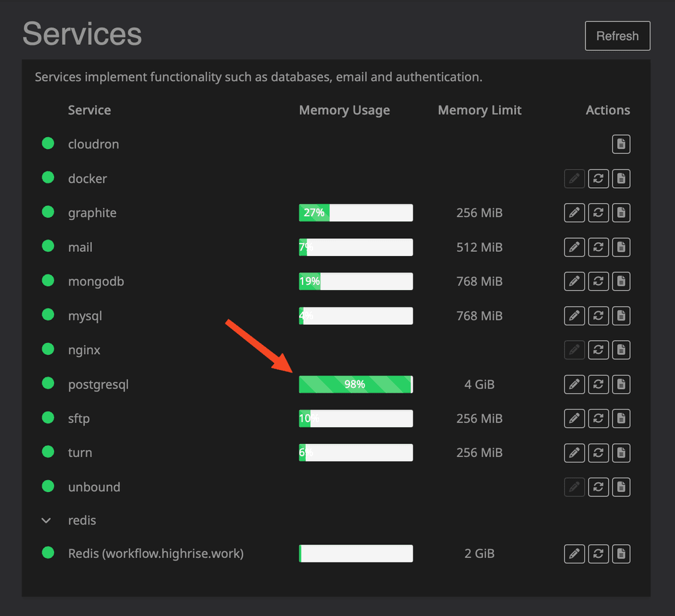View unbound service logs
This screenshot has width=675, height=616.
pos(621,487)
